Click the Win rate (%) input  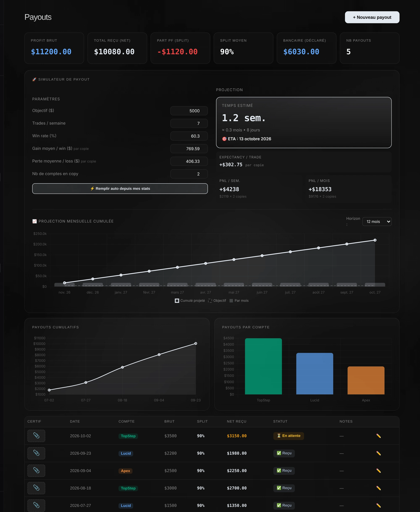tap(189, 136)
